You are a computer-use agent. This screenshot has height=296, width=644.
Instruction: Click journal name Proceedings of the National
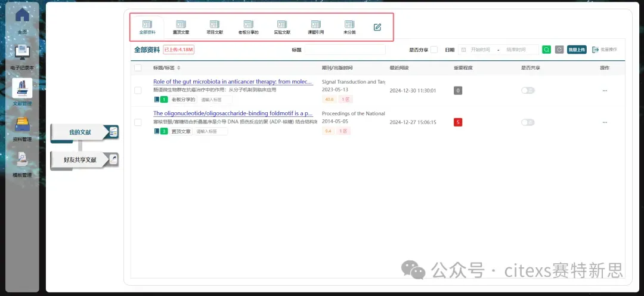354,113
